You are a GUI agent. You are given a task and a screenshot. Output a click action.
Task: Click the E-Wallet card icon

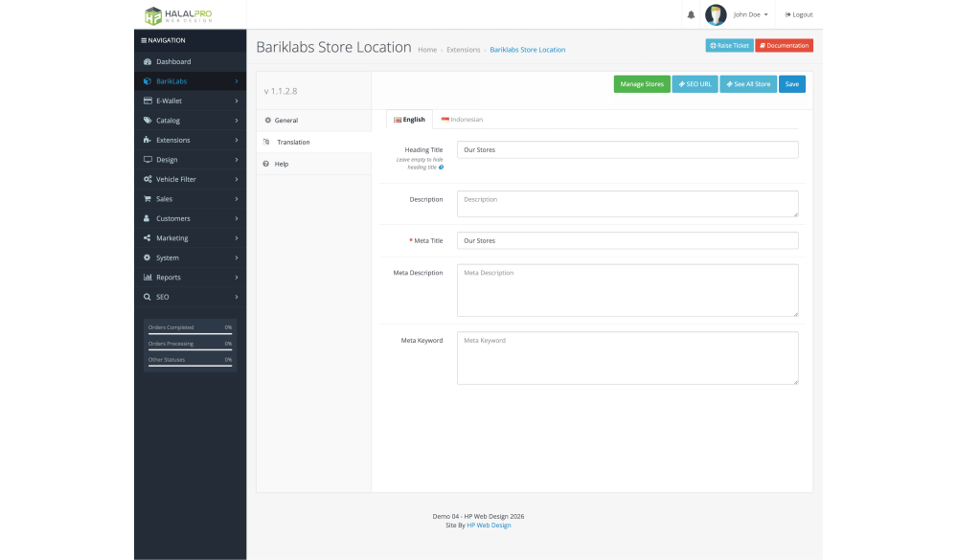[x=148, y=101]
